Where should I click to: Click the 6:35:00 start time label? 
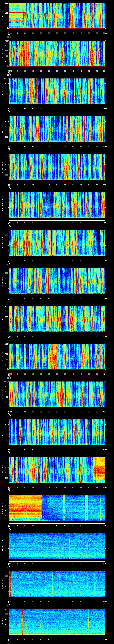click(9, 184)
